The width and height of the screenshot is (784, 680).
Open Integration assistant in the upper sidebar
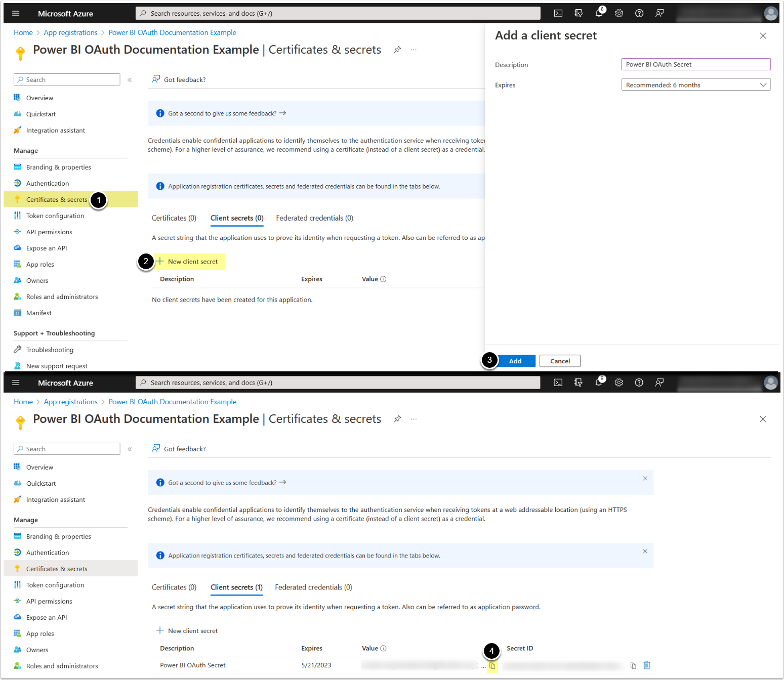[56, 131]
